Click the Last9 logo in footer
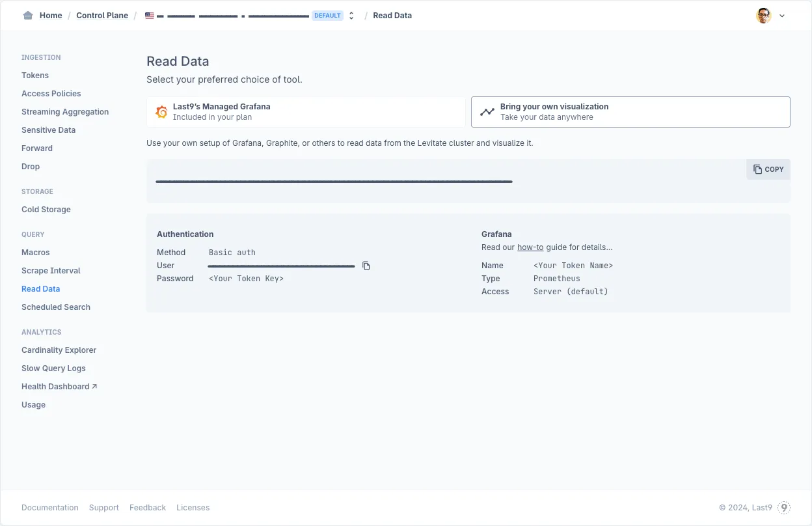812x526 pixels. 784,508
